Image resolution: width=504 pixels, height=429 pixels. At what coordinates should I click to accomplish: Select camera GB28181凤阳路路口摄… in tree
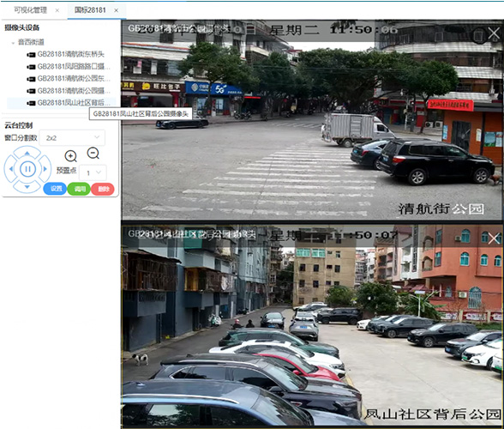tap(74, 66)
